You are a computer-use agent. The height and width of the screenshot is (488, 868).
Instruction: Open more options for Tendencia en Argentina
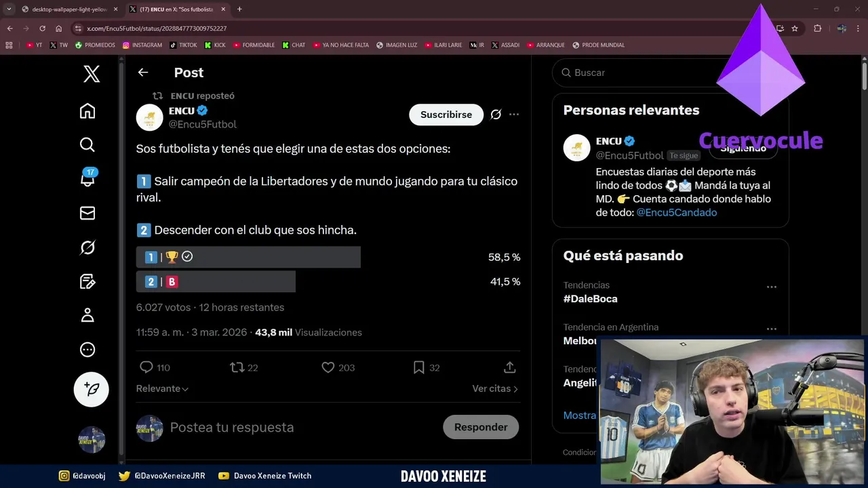point(771,329)
